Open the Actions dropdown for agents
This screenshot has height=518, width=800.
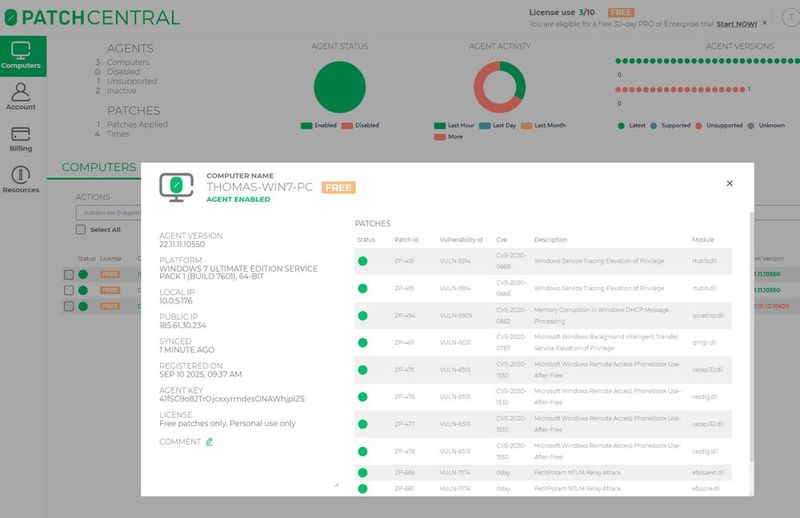point(108,211)
